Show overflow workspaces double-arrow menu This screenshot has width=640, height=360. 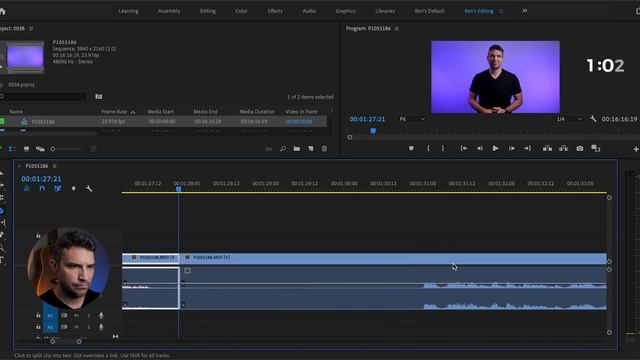coord(524,11)
